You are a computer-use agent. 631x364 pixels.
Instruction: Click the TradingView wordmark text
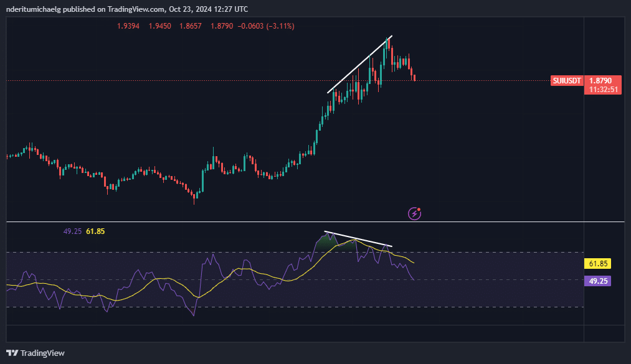tap(42, 353)
